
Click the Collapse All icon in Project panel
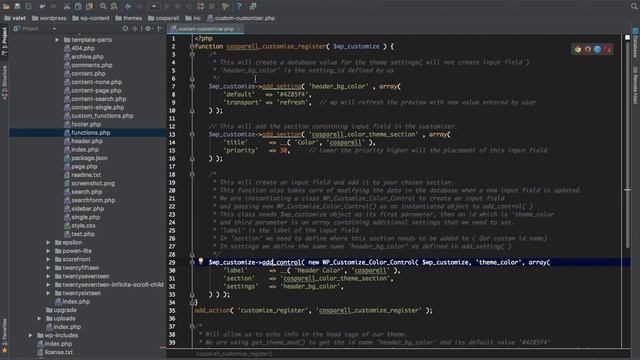tap(135, 29)
